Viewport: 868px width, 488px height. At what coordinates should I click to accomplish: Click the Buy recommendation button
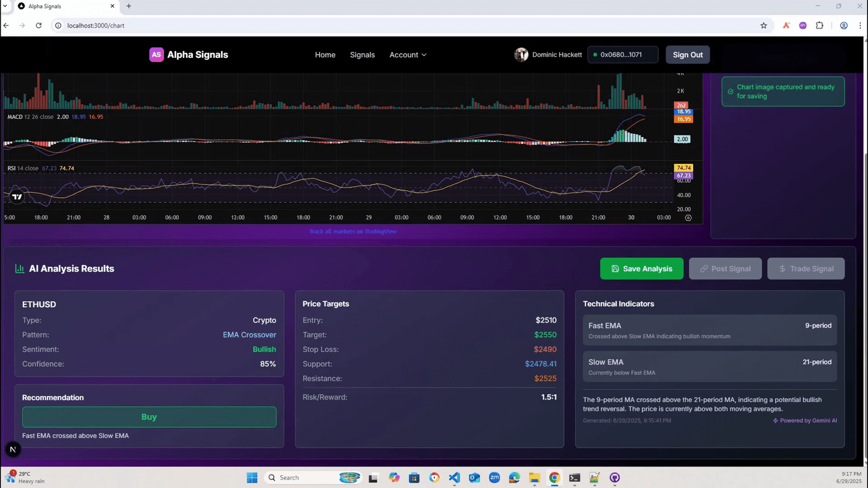point(149,417)
